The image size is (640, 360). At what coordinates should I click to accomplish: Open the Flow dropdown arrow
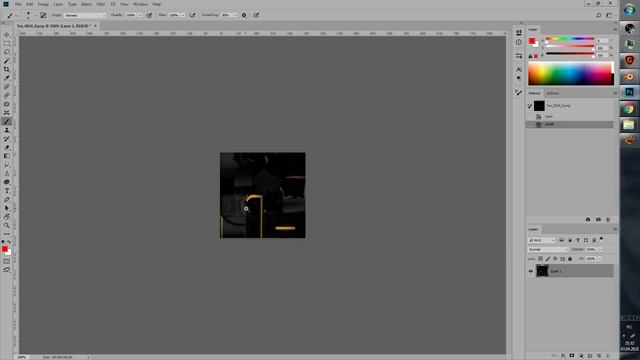click(182, 15)
